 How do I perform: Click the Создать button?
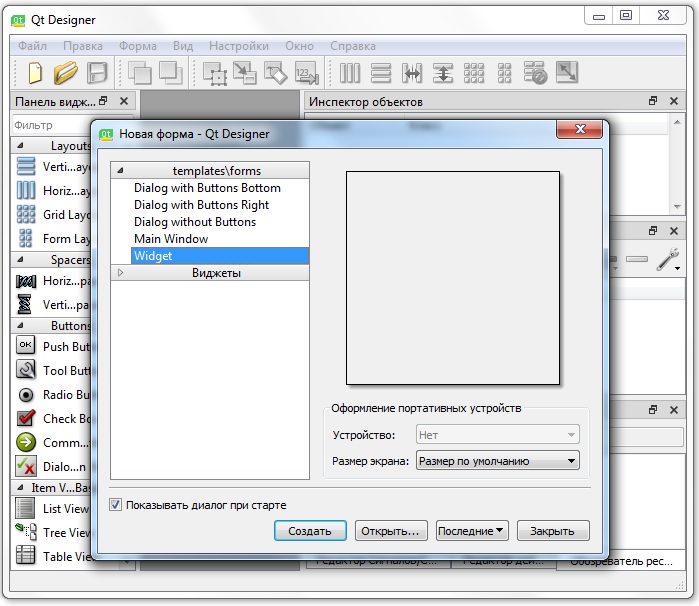[x=310, y=531]
